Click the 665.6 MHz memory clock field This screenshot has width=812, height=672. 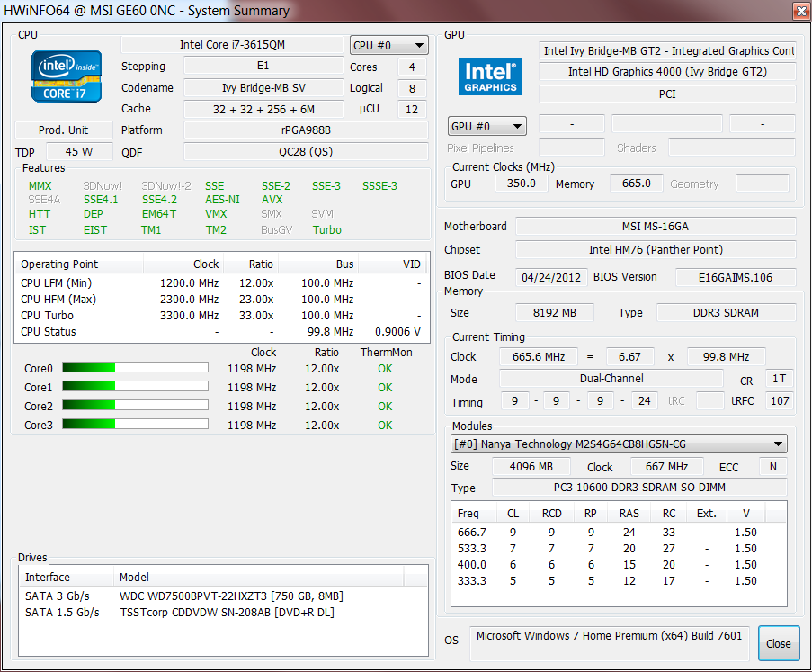coord(539,356)
